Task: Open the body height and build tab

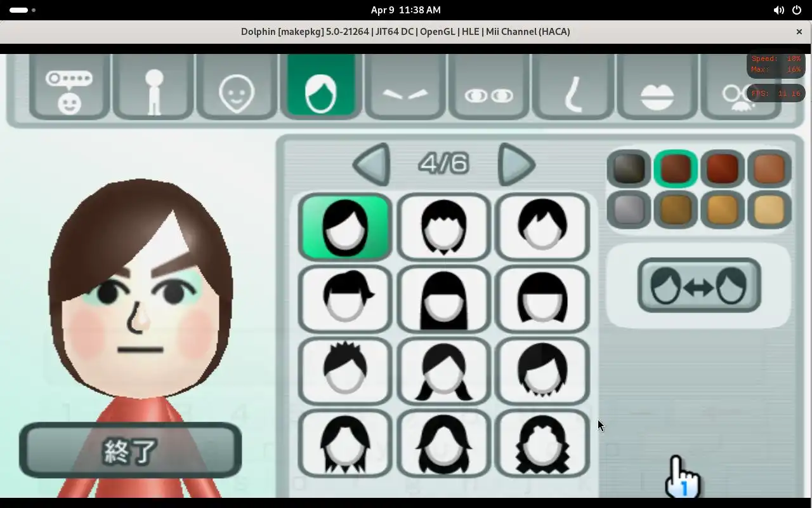Action: tap(154, 87)
